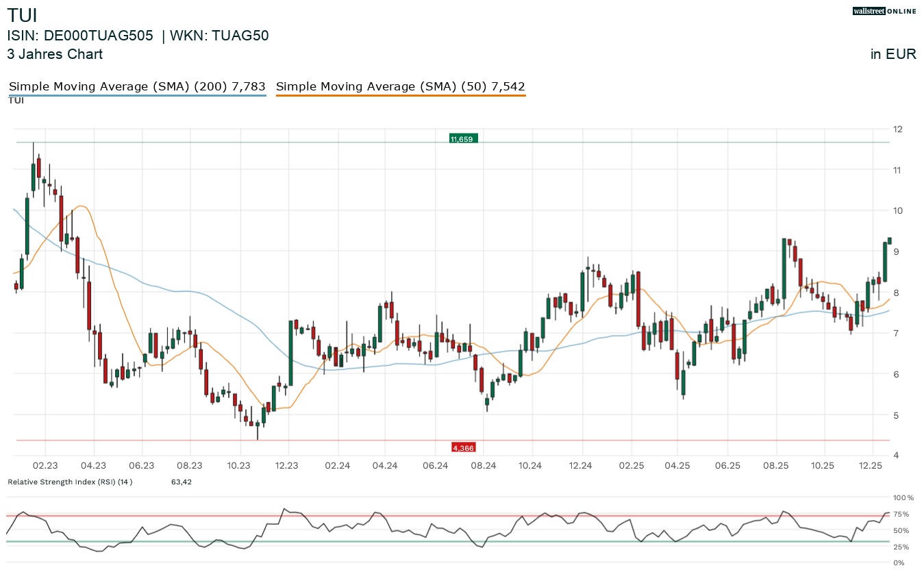Click the red 4,366 low price marker
The width and height of the screenshot is (924, 581).
point(462,447)
